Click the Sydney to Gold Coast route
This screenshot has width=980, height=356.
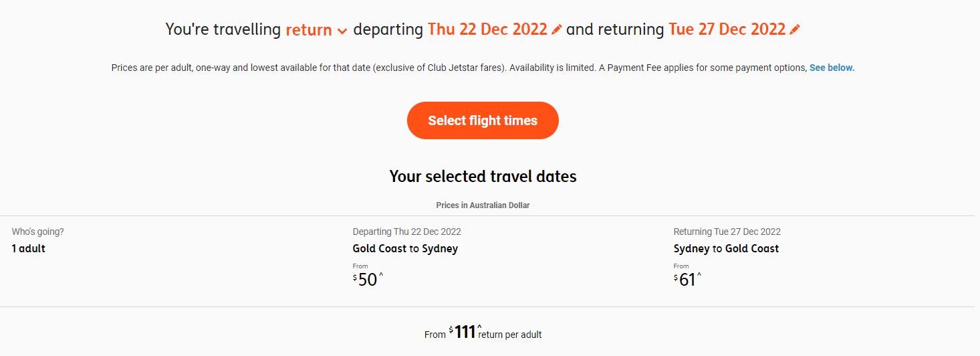click(726, 248)
